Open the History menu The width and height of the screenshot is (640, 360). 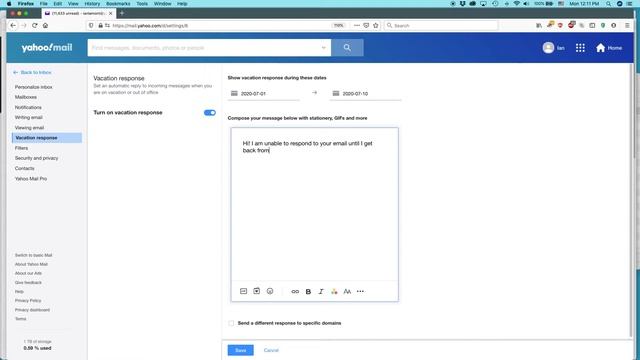pyautogui.click(x=92, y=4)
